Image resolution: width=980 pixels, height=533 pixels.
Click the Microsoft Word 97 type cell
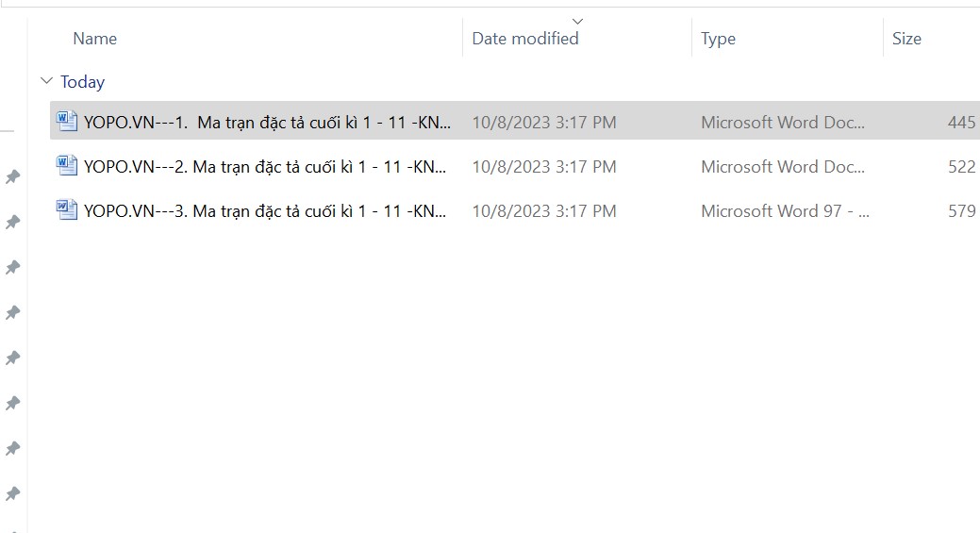785,211
